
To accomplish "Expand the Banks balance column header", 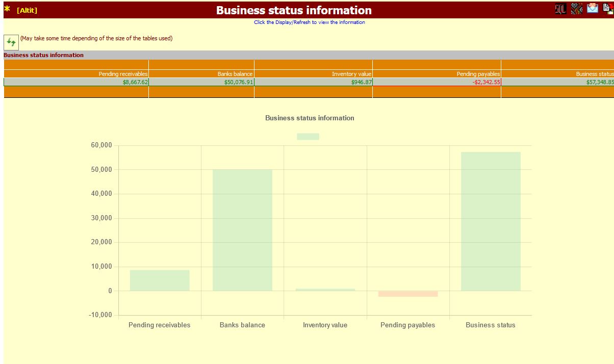I will click(201, 73).
